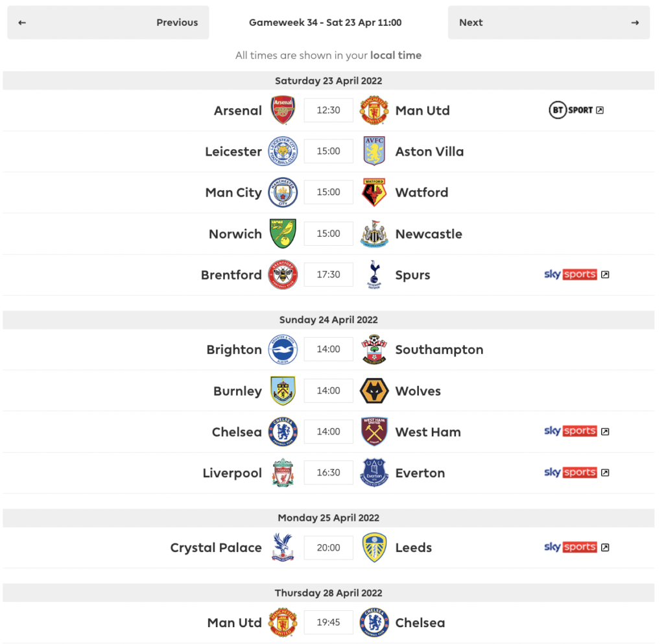
Task: Click the 19:45 kickoff for Man Utd vs Chelsea
Action: [328, 623]
